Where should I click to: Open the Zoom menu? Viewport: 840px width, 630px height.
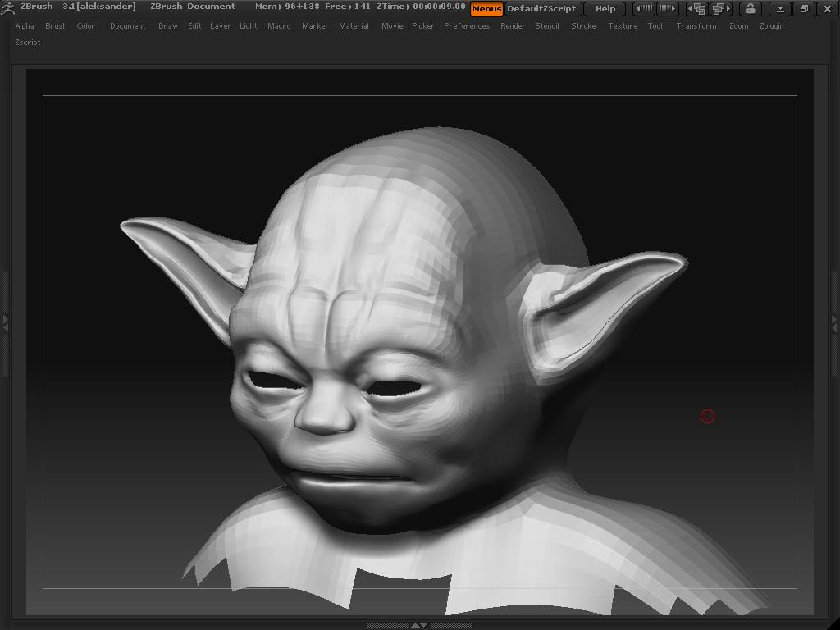739,25
